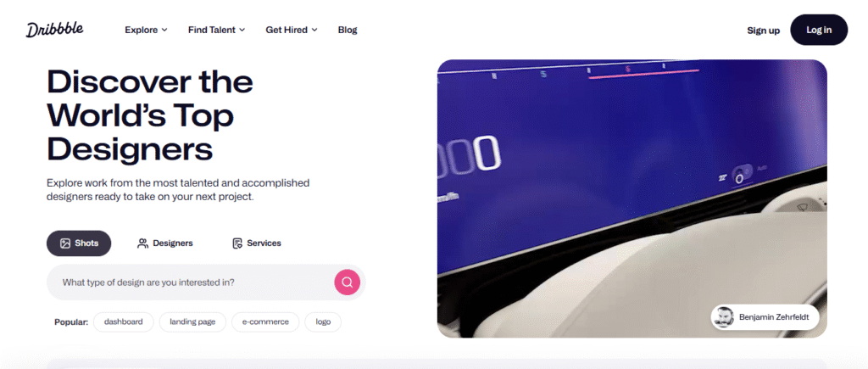This screenshot has width=868, height=369.
Task: Expand the Get Hired menu
Action: tap(292, 30)
